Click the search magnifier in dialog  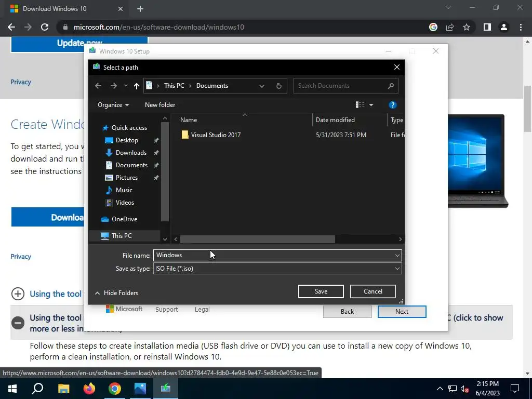point(391,86)
